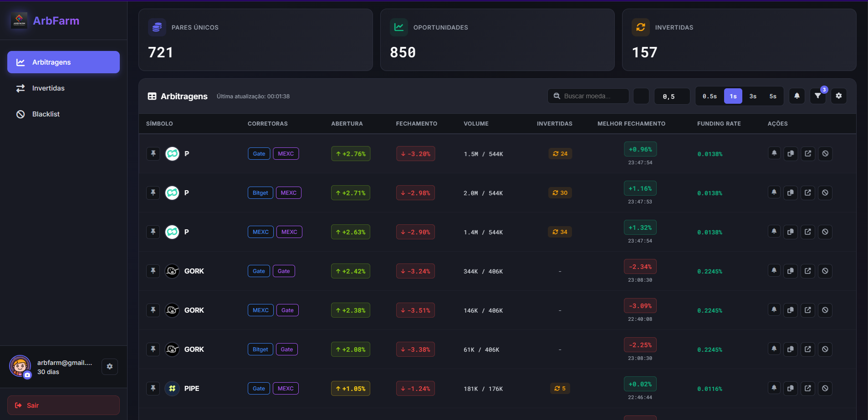Viewport: 868px width, 420px height.
Task: Pin the first GORK arbitrage row
Action: [x=153, y=271]
